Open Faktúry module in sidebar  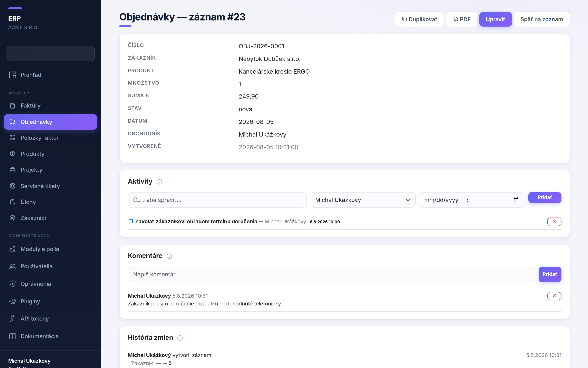click(x=51, y=106)
